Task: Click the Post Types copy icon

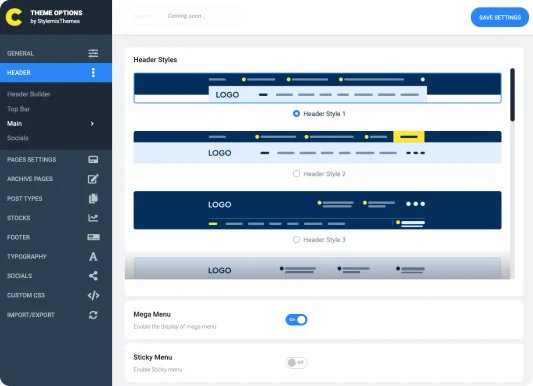Action: (x=93, y=198)
